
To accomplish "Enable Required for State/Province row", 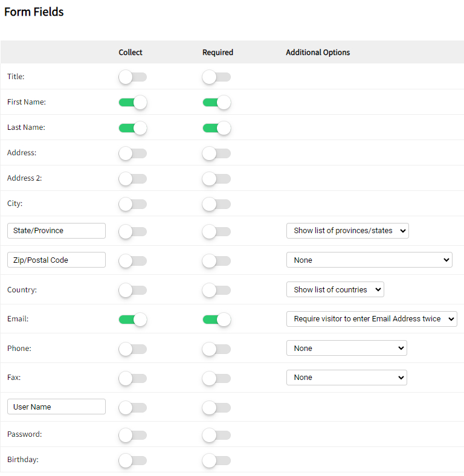I will point(216,231).
